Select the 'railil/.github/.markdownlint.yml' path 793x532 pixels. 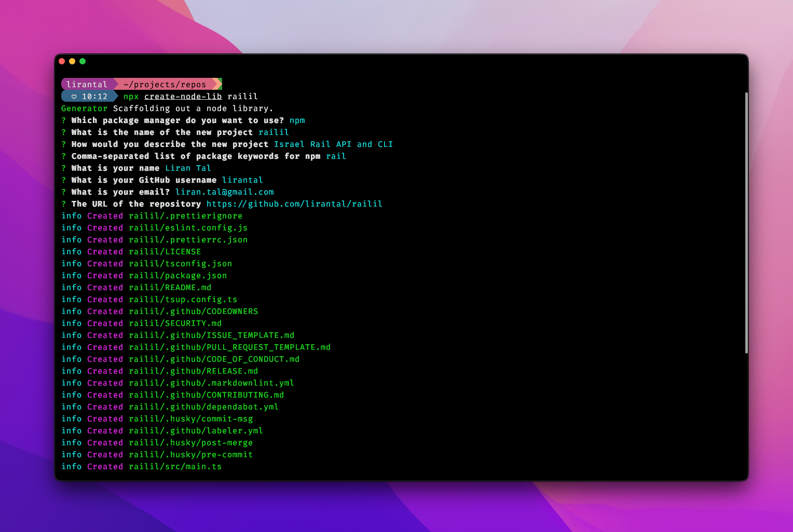pyautogui.click(x=211, y=383)
